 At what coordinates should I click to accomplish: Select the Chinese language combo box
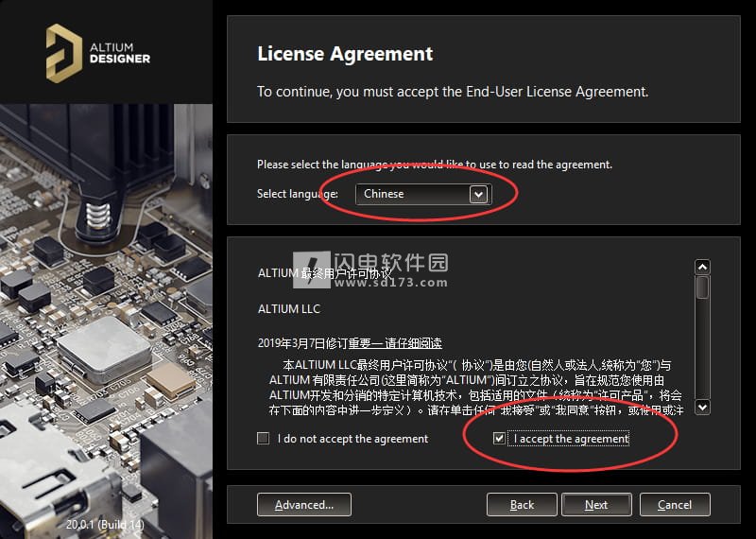pyautogui.click(x=423, y=195)
